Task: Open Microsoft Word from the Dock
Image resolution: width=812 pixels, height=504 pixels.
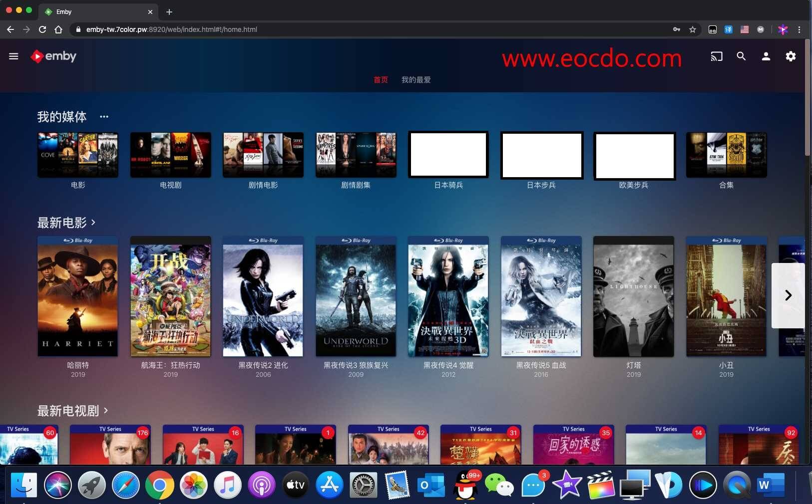Action: click(771, 485)
